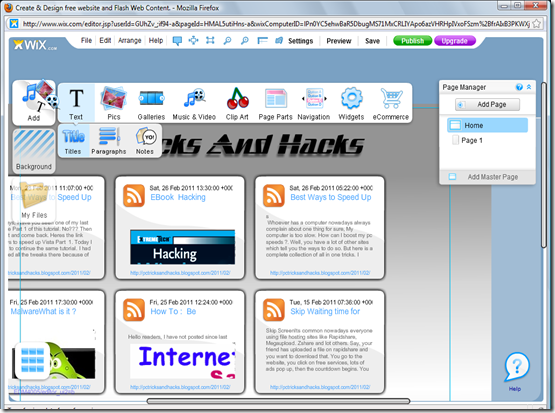Click the fit-to-screen toolbar icon

tap(210, 40)
